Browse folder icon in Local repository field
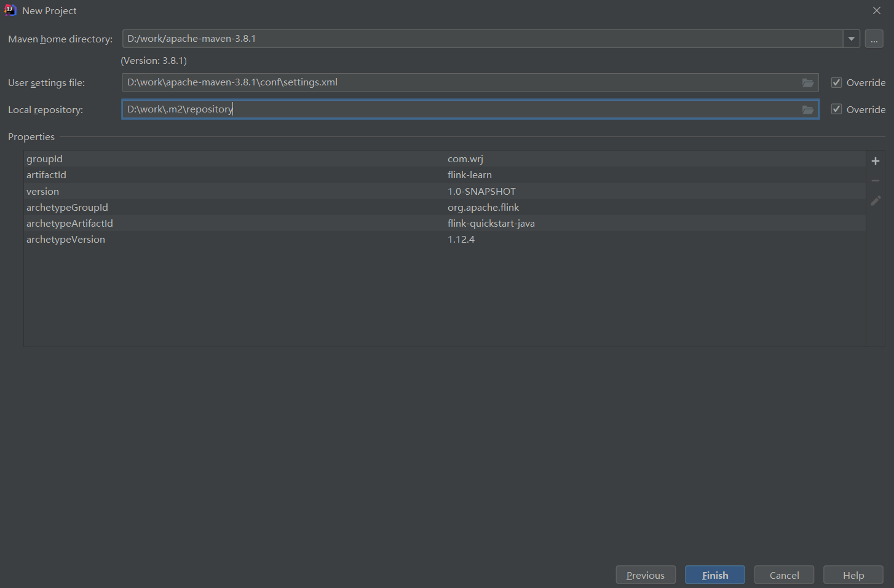The width and height of the screenshot is (894, 588). click(x=808, y=109)
